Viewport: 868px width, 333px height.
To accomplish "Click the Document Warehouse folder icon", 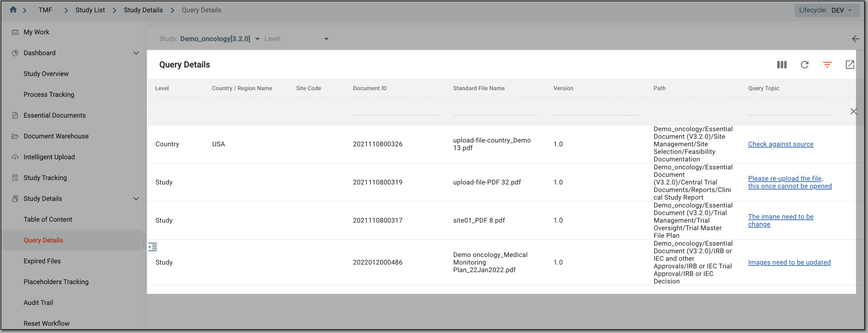I will coord(15,136).
